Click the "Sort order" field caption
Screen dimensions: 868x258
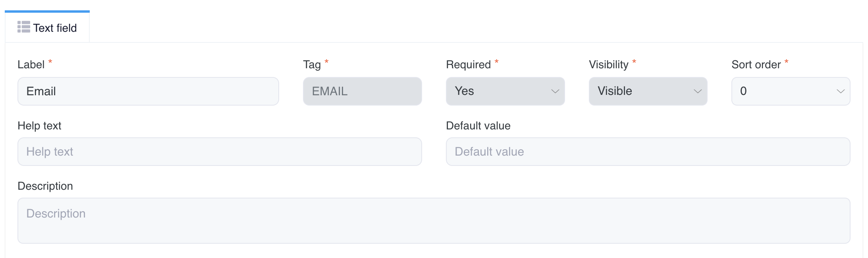point(756,65)
